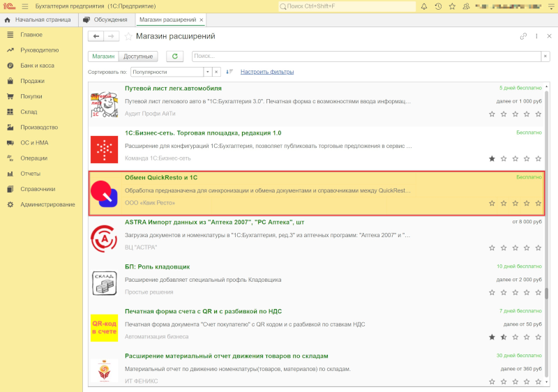Click third star of QR счет rating
The width and height of the screenshot is (558, 392).
pos(515,337)
